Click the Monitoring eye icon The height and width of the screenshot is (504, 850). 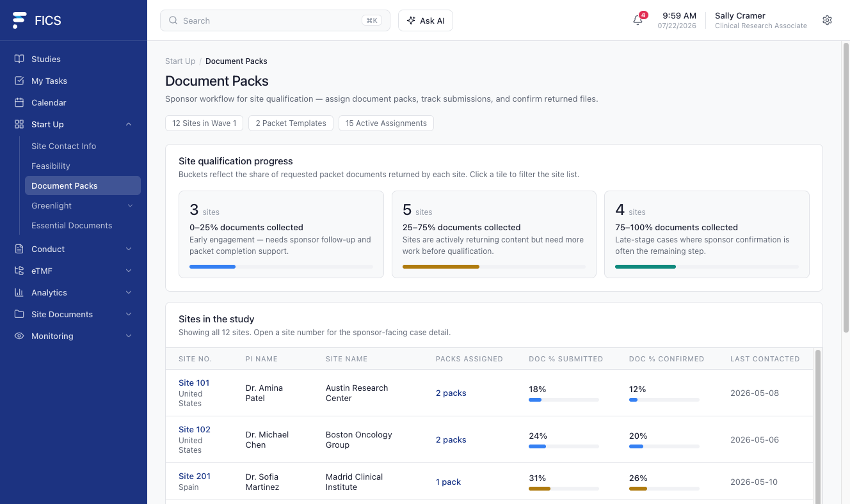19,336
